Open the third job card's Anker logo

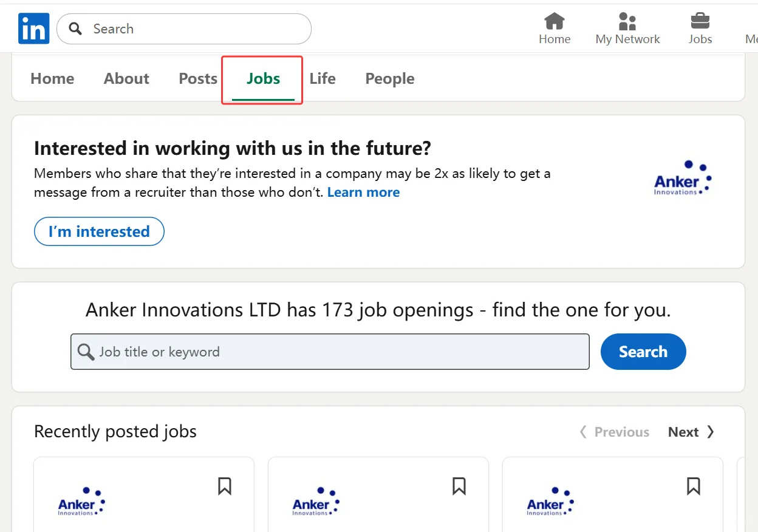click(x=550, y=502)
